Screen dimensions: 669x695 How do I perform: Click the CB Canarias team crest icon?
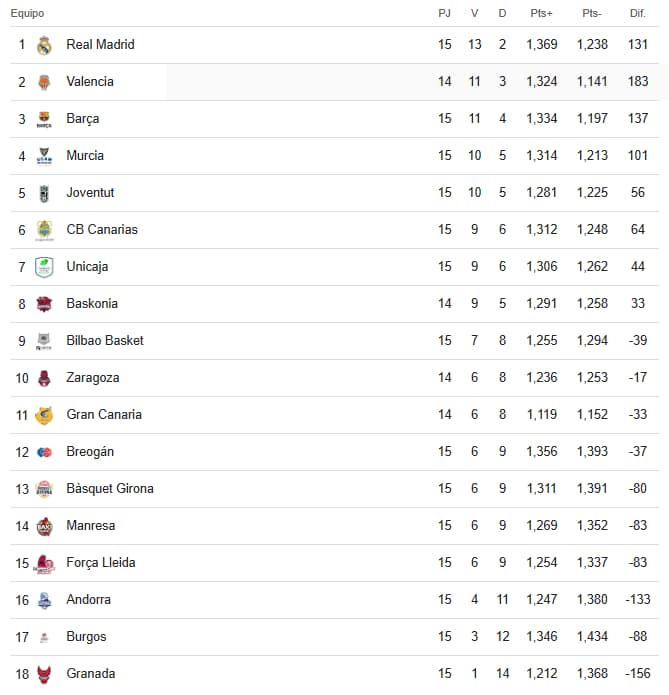[44, 230]
